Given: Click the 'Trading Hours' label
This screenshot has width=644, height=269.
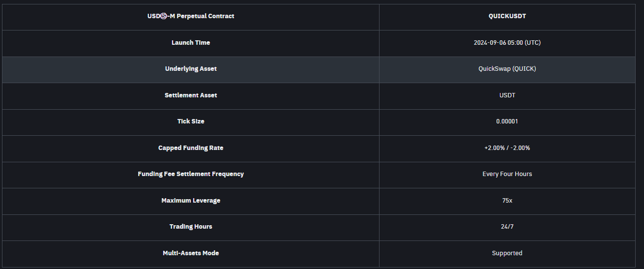Looking at the screenshot, I should coord(191,227).
